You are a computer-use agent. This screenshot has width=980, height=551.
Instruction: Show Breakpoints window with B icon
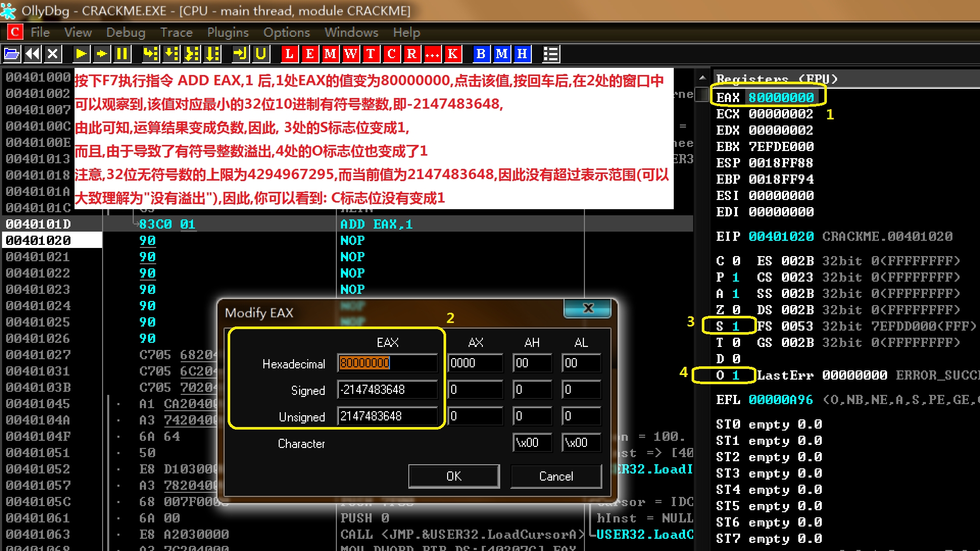481,54
